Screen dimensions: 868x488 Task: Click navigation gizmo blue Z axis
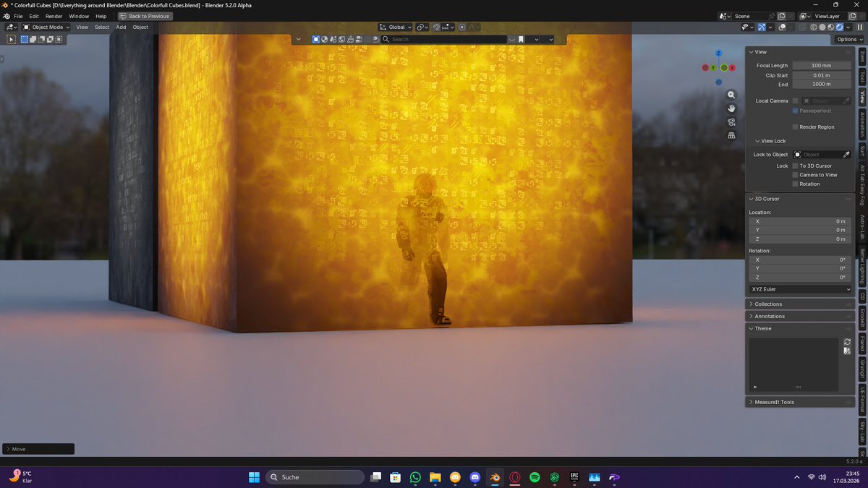(x=718, y=53)
